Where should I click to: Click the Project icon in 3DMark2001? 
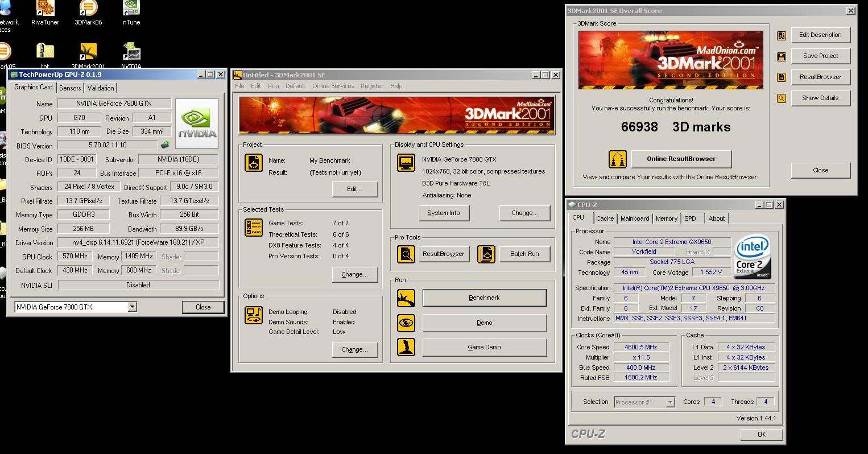click(x=254, y=163)
